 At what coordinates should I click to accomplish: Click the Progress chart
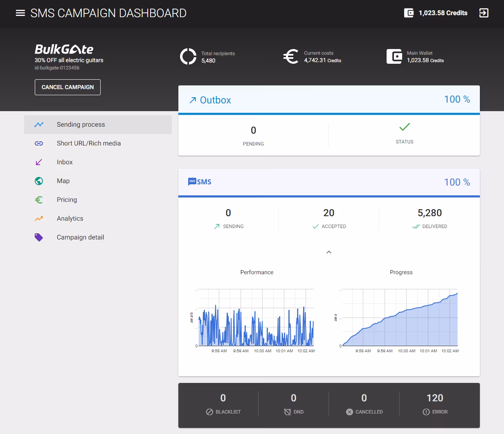click(x=400, y=318)
